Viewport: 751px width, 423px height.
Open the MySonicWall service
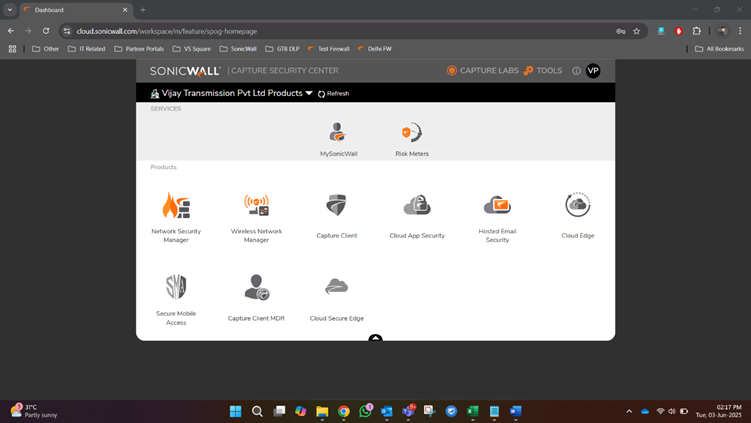(x=338, y=138)
